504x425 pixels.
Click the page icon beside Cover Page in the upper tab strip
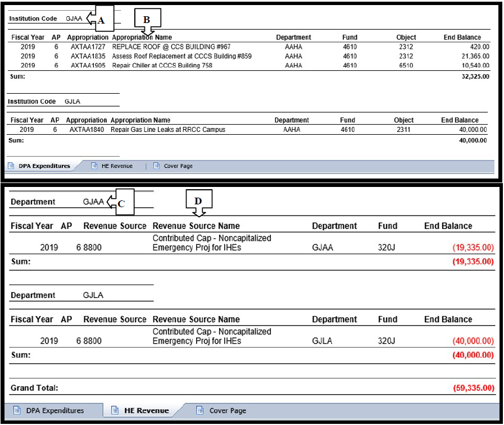(156, 166)
